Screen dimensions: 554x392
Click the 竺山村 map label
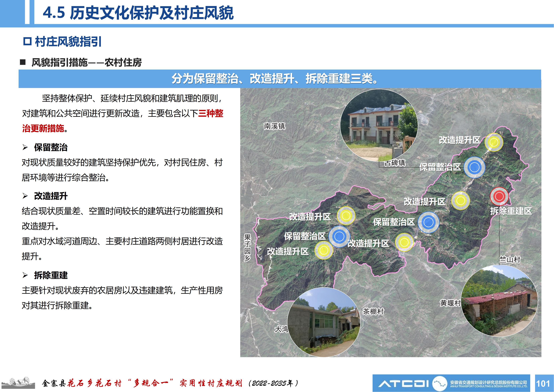coord(510,259)
